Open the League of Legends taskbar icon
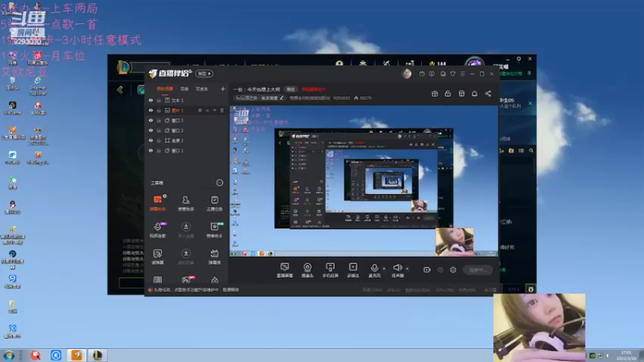This screenshot has height=362, width=644. point(97,355)
